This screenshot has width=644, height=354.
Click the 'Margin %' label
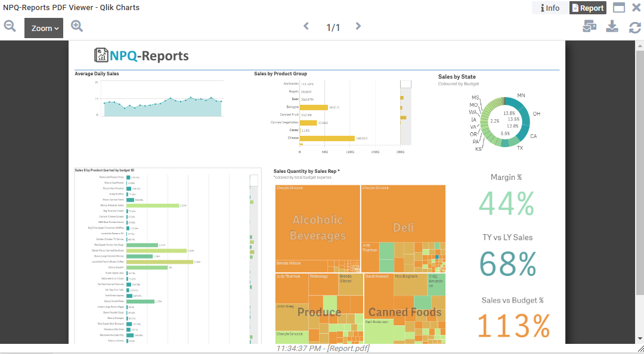pyautogui.click(x=506, y=178)
